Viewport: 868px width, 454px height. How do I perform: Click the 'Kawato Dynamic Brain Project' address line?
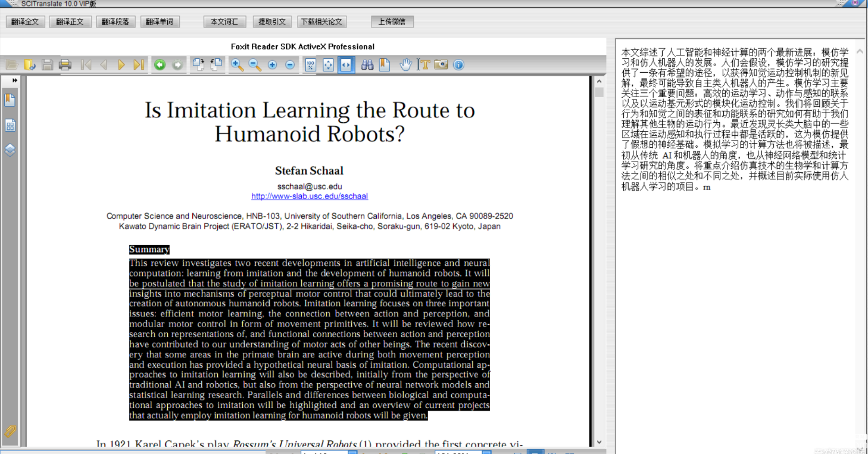[x=310, y=226]
